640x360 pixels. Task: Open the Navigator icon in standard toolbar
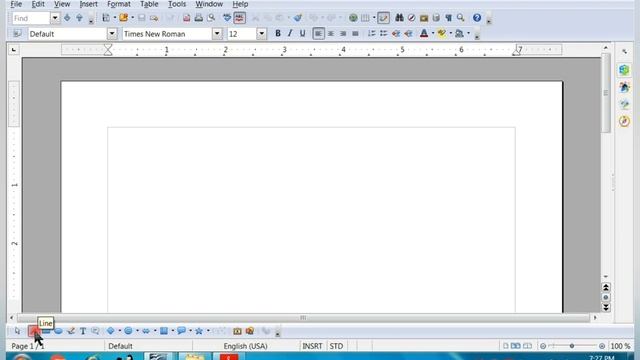click(x=411, y=18)
